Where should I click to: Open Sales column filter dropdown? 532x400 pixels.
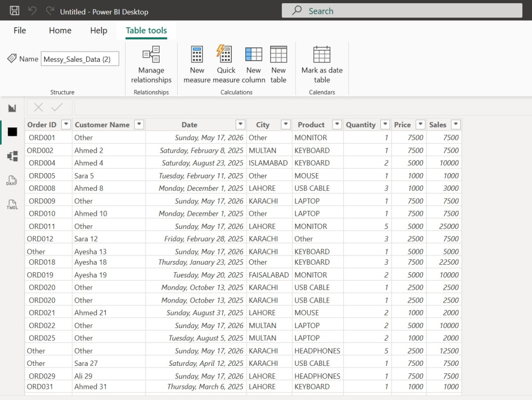click(x=456, y=124)
